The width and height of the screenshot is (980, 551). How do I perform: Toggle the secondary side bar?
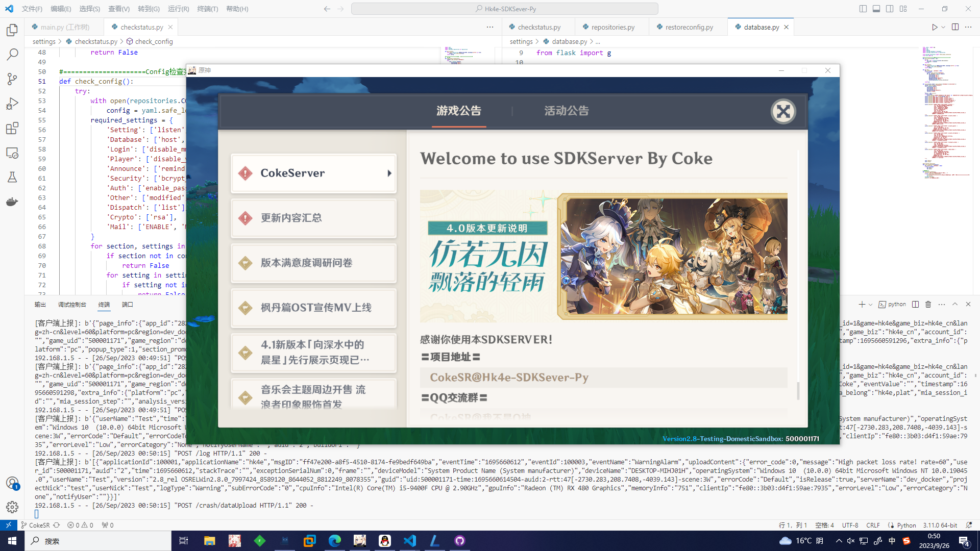point(889,9)
